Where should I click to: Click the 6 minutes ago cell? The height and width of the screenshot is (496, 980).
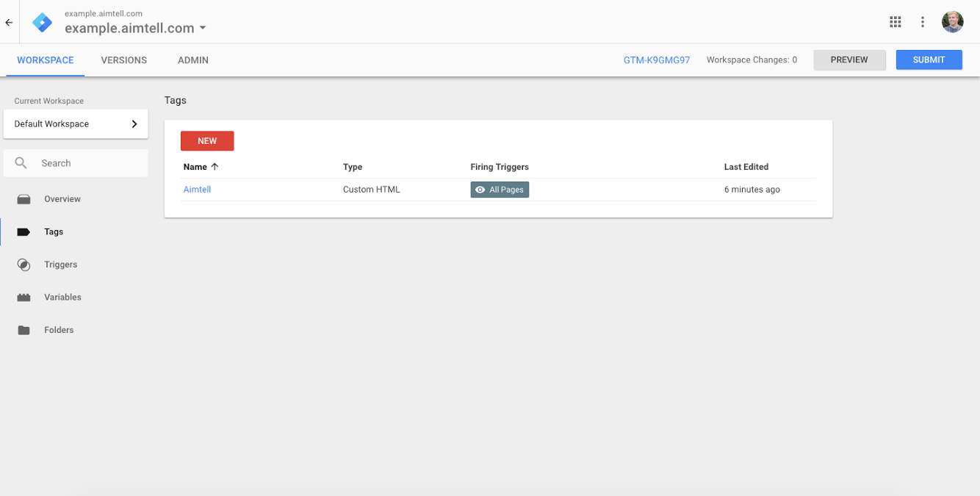[752, 190]
